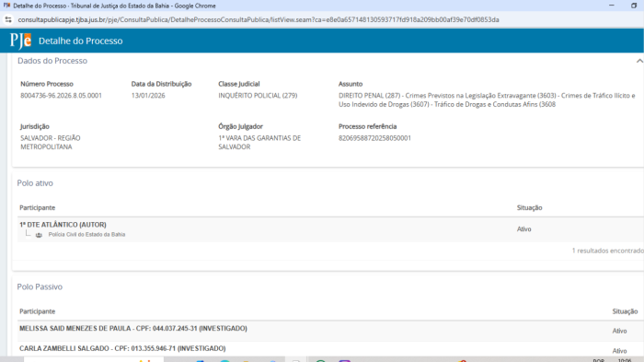The image size is (644, 362).
Task: Click reference process 82069588720258050001
Action: (x=374, y=138)
